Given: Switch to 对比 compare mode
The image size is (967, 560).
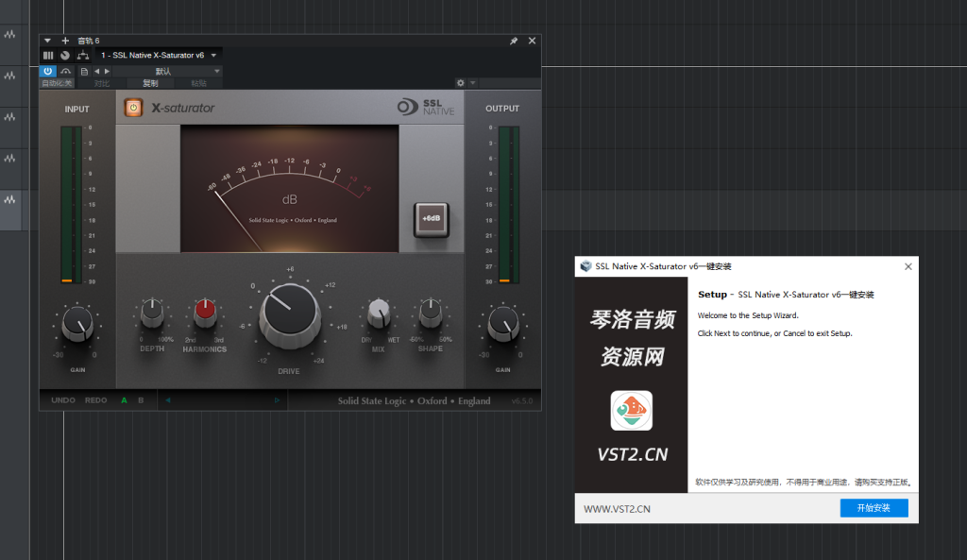Looking at the screenshot, I should click(x=100, y=82).
